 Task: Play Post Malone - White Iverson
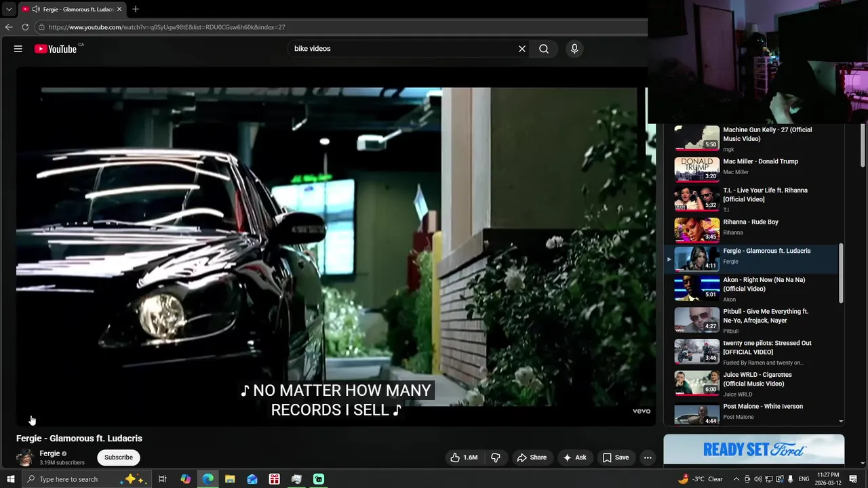(x=753, y=413)
